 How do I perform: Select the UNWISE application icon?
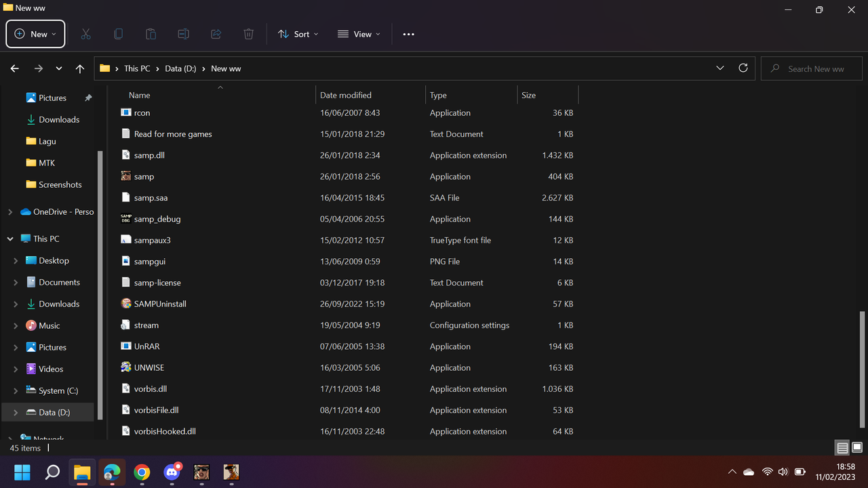coord(126,367)
